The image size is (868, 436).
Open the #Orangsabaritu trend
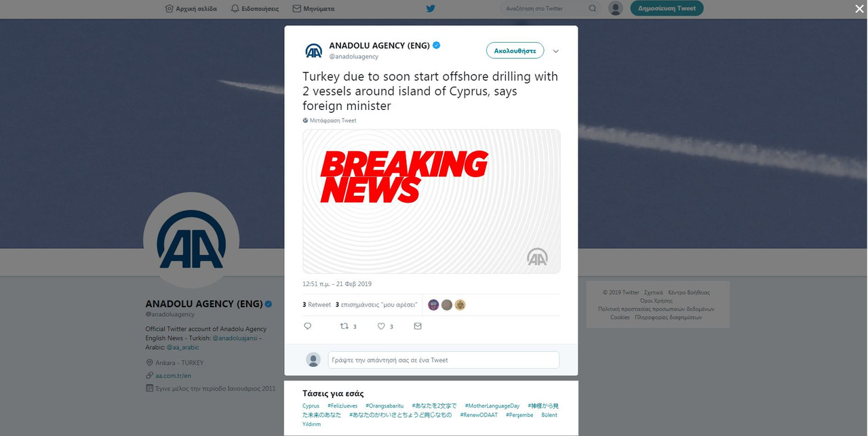(x=384, y=406)
